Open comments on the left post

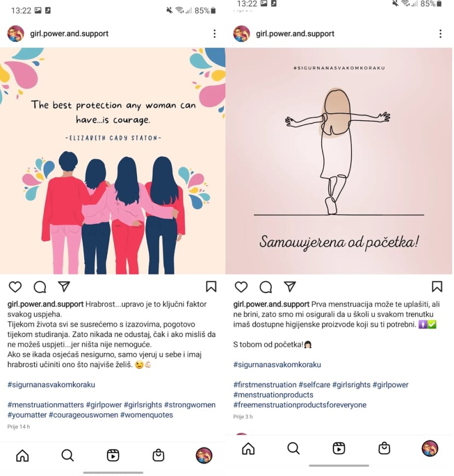40,287
